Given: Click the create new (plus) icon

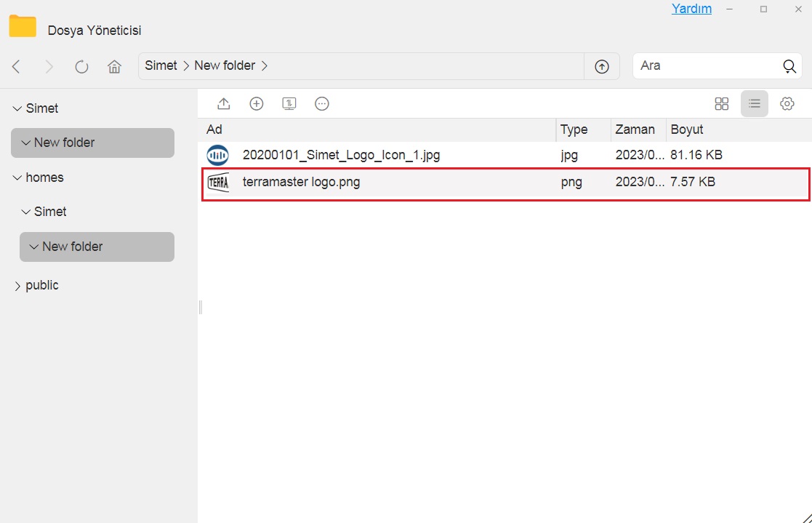Looking at the screenshot, I should pos(257,104).
